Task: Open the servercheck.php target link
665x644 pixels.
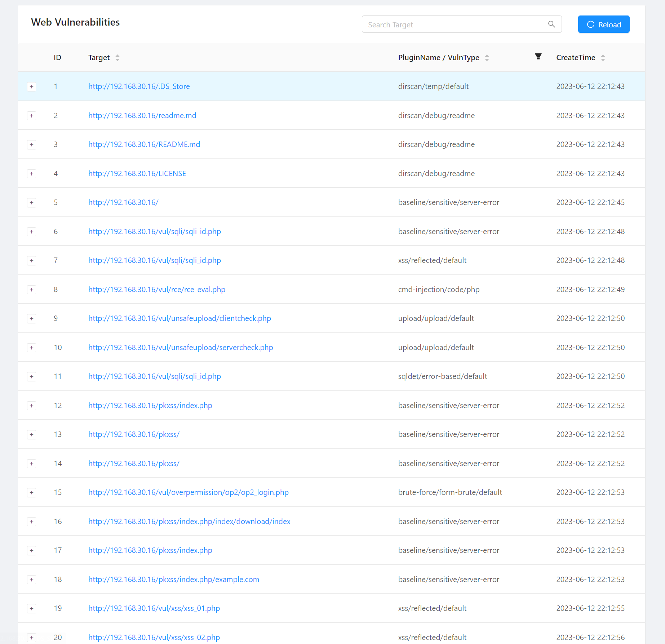Action: pyautogui.click(x=181, y=348)
